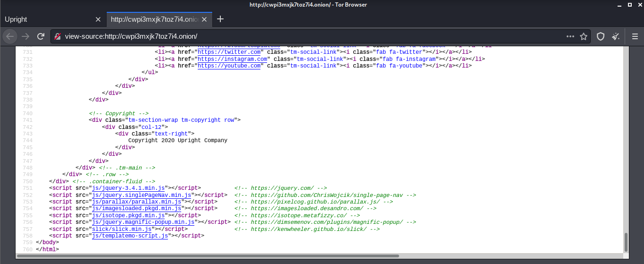644x264 pixels.
Task: Click the '<!-- .tm-main -->' comment
Action: [x=127, y=168]
